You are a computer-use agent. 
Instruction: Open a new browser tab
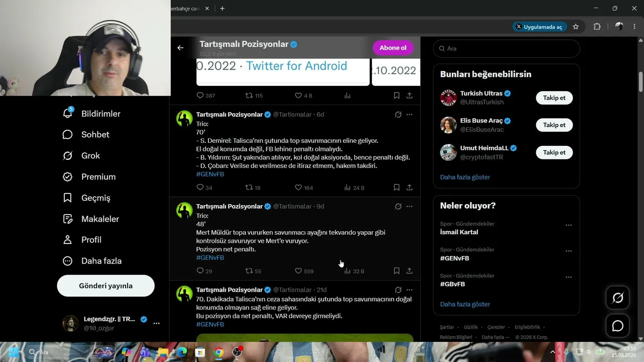pos(222,9)
